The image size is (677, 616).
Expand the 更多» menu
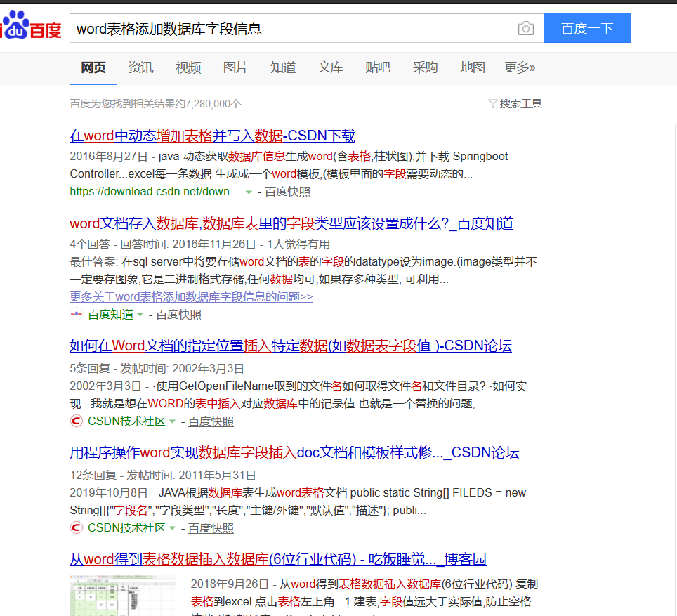pyautogui.click(x=520, y=67)
